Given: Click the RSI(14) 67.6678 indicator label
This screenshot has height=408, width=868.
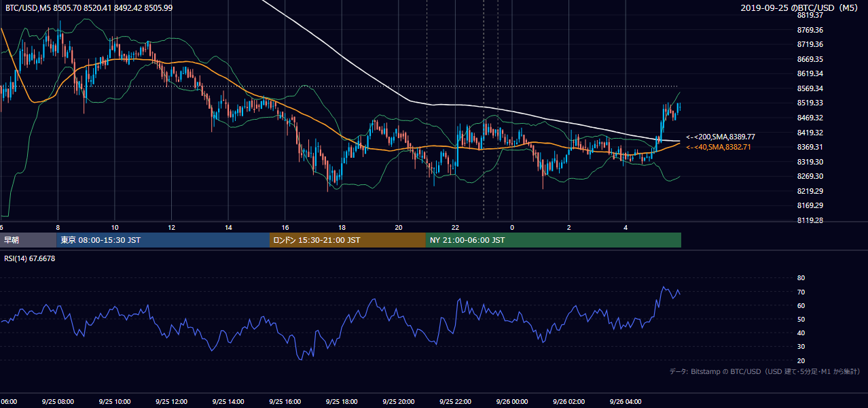Looking at the screenshot, I should point(30,258).
